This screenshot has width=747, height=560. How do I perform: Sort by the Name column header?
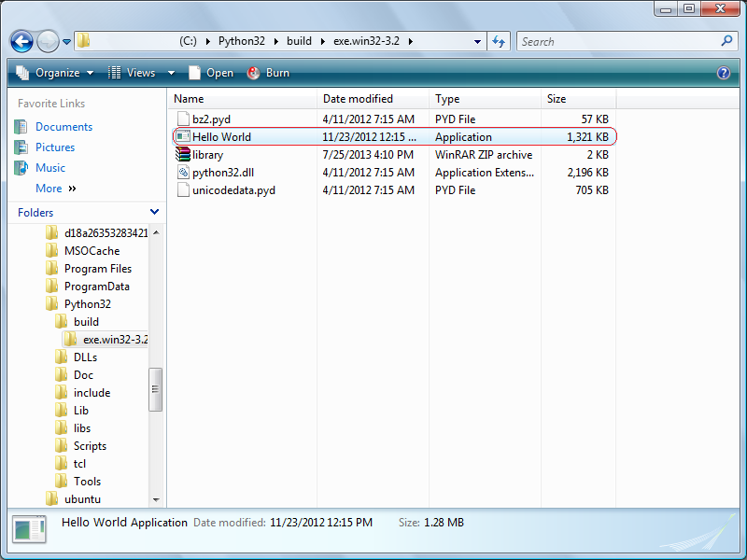[243, 99]
